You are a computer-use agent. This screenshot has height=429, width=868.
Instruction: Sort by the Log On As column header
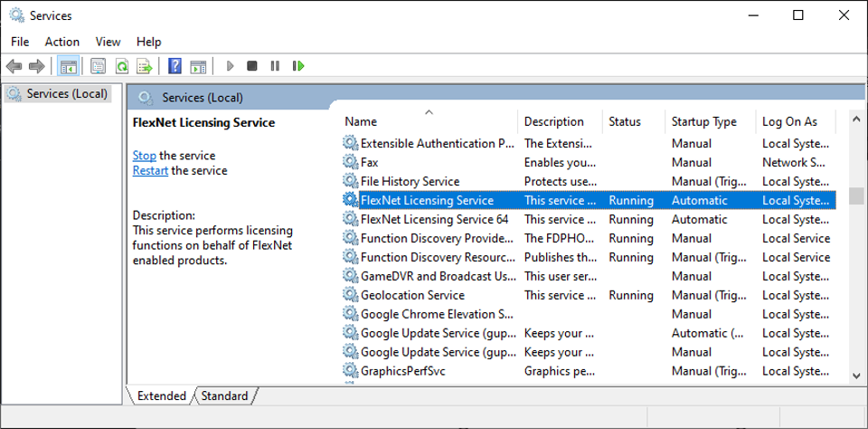[x=796, y=121]
